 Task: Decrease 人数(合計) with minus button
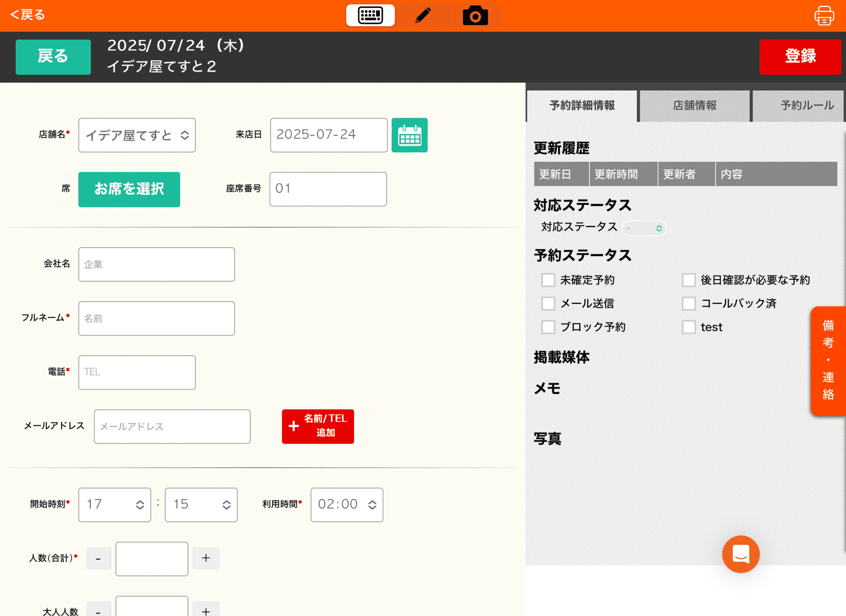(98, 559)
